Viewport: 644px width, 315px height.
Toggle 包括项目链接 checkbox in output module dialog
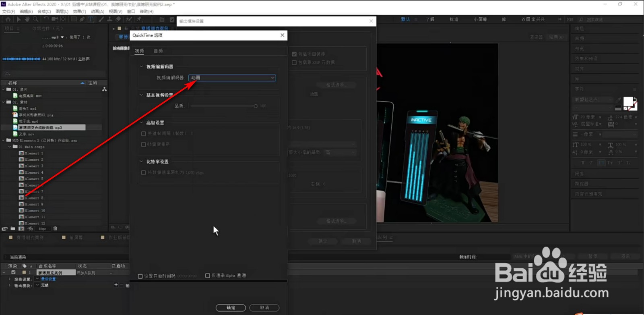294,54
